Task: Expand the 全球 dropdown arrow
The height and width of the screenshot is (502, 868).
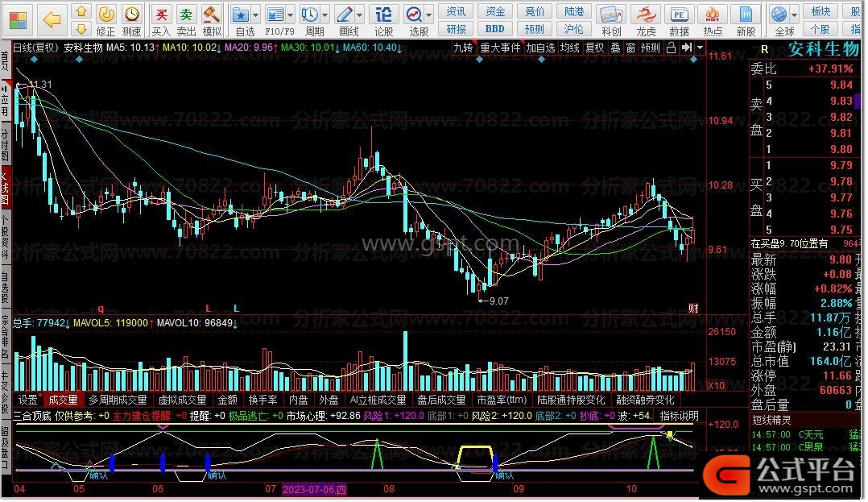Action: click(795, 15)
